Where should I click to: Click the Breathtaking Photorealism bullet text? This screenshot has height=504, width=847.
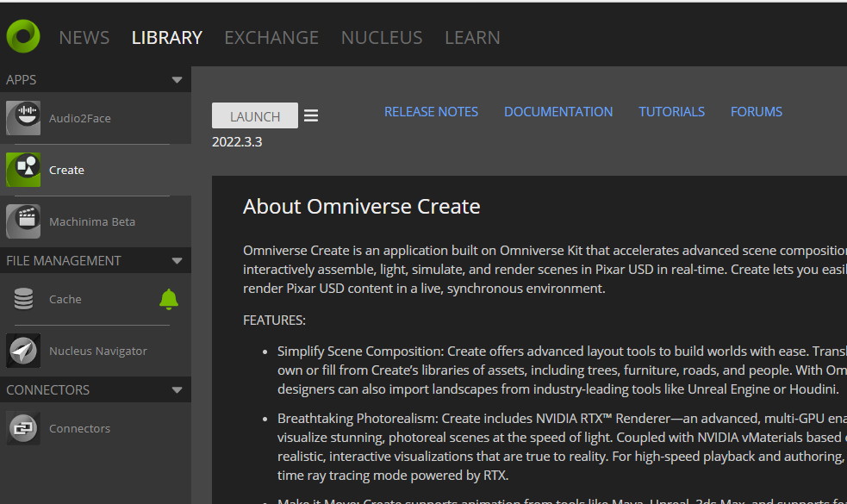pyautogui.click(x=562, y=447)
